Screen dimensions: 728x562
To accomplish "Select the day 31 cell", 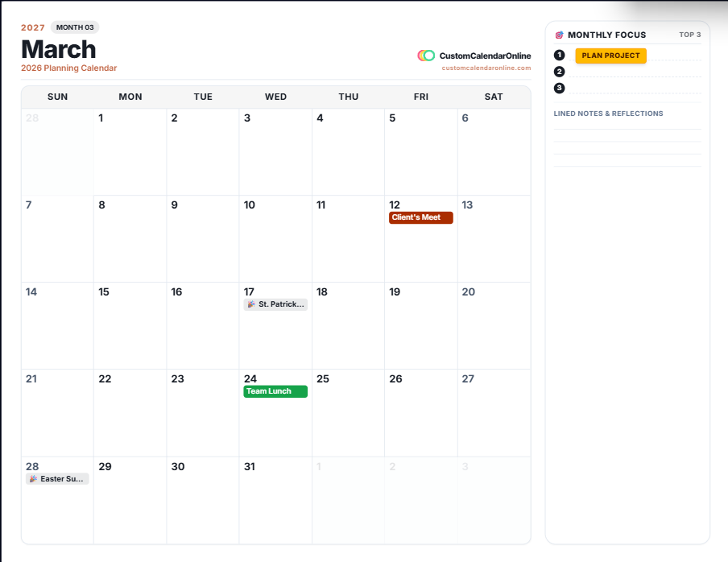I will [x=275, y=500].
